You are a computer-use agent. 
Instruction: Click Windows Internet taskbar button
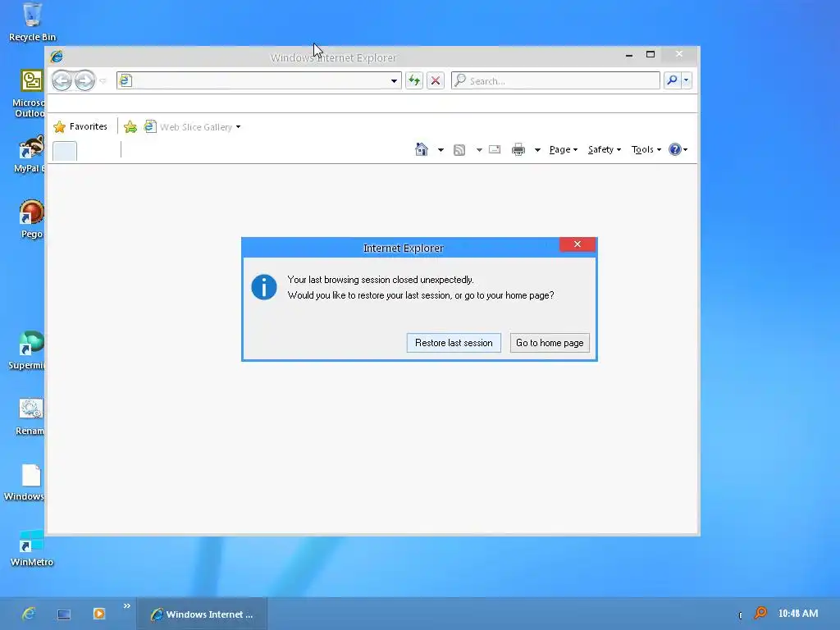point(203,614)
